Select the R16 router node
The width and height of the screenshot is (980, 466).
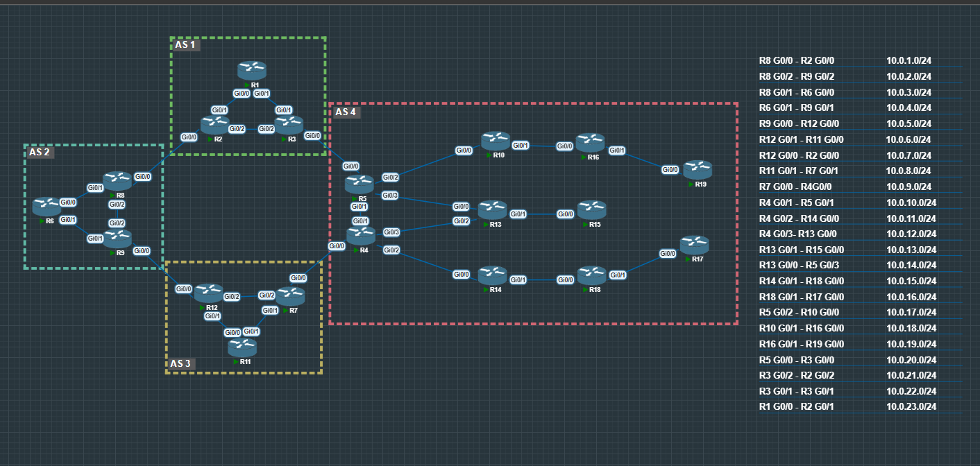coord(590,143)
